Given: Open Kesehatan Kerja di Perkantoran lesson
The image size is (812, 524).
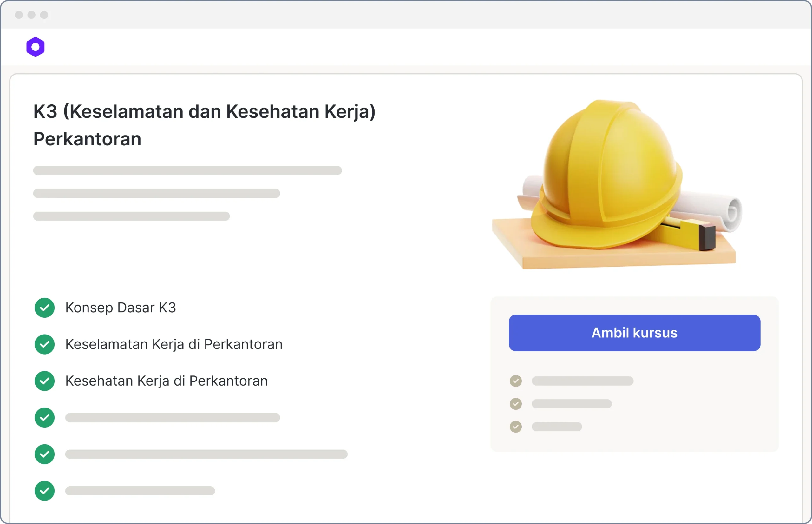Looking at the screenshot, I should coord(167,381).
